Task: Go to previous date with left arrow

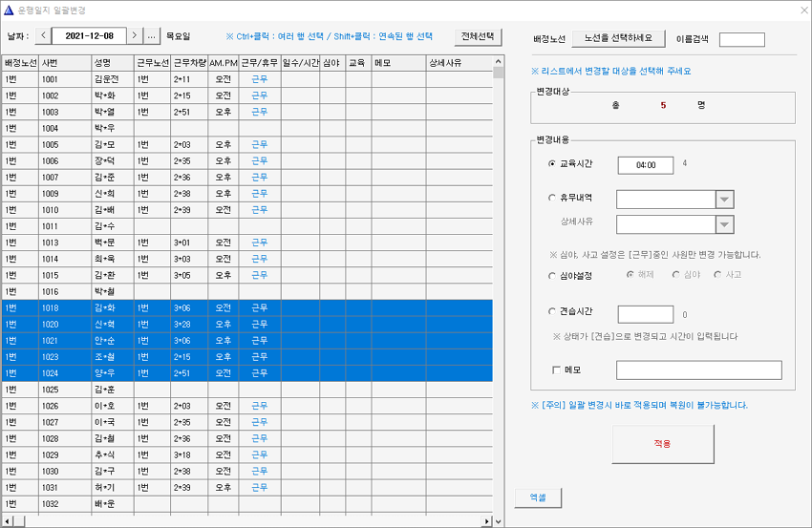Action: [44, 35]
